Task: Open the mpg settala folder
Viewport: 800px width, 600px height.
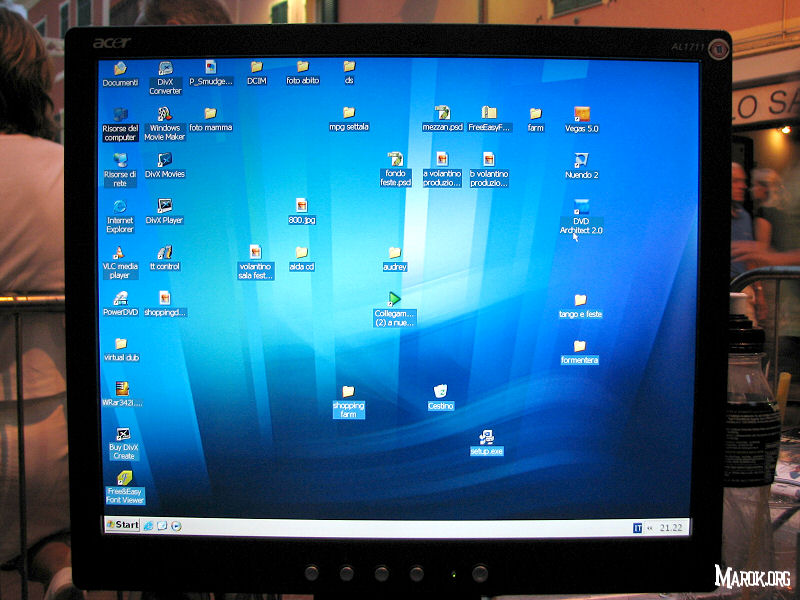Action: pyautogui.click(x=349, y=119)
